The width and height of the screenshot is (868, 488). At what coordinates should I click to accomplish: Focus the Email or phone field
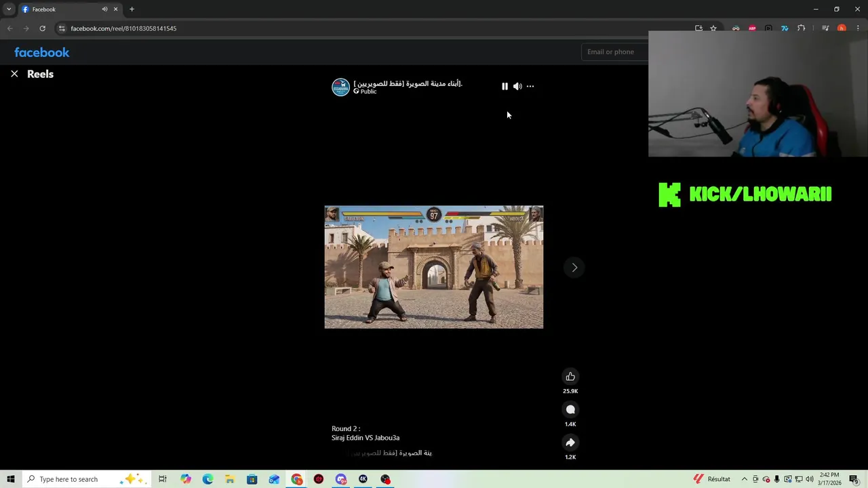(x=614, y=52)
